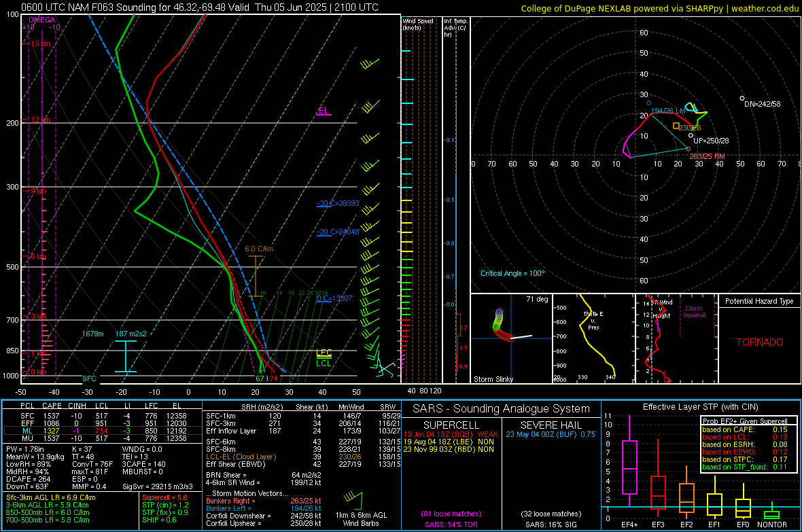Click the magenta EF4+ box plot
802x532 pixels.
coord(629,461)
